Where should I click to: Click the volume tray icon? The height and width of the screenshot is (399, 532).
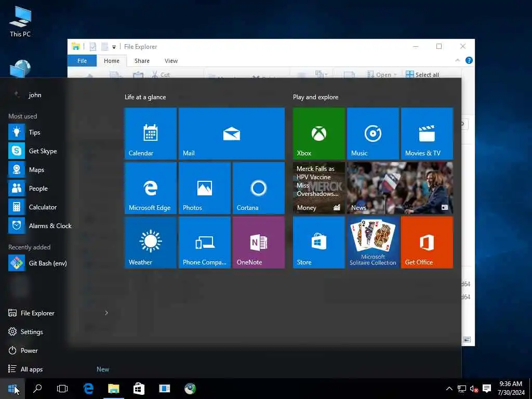(474, 389)
